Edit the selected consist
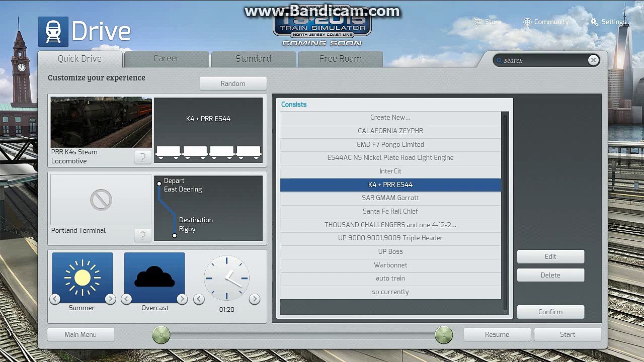The height and width of the screenshot is (362, 644). 550,256
